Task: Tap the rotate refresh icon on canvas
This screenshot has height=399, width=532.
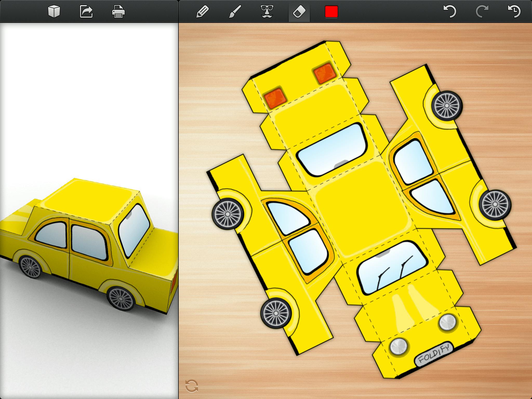Action: [192, 386]
